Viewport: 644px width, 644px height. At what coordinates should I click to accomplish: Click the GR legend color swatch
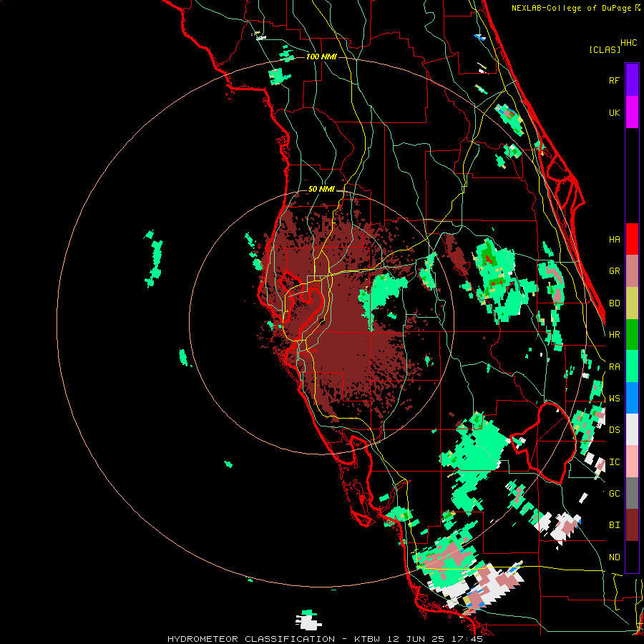click(x=632, y=270)
